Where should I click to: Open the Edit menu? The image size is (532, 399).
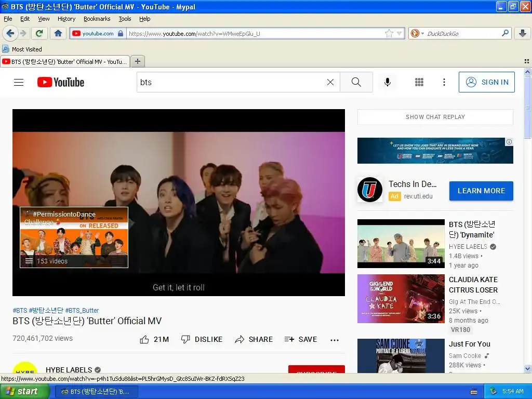25,19
